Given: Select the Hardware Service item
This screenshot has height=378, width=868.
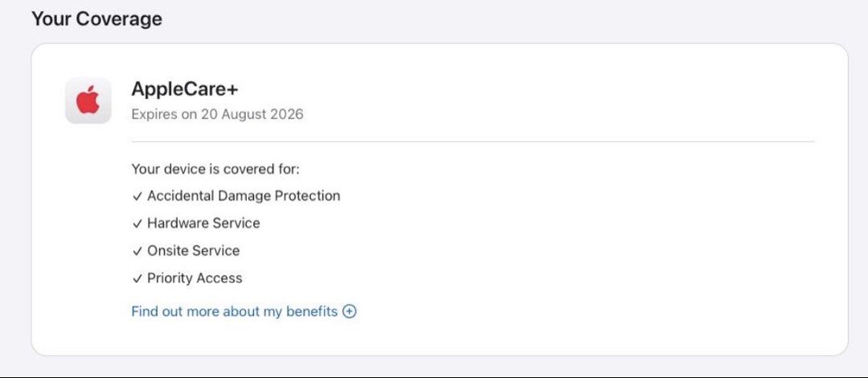Looking at the screenshot, I should pos(203,223).
